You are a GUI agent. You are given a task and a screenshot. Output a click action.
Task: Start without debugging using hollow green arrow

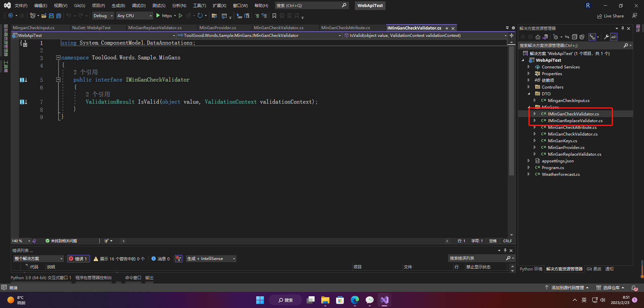pyautogui.click(x=181, y=16)
